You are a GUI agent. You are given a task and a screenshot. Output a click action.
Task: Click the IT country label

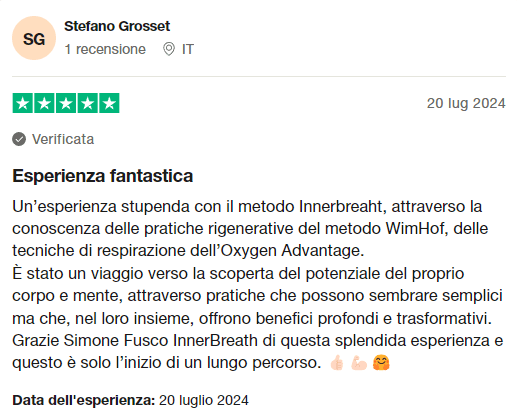188,49
